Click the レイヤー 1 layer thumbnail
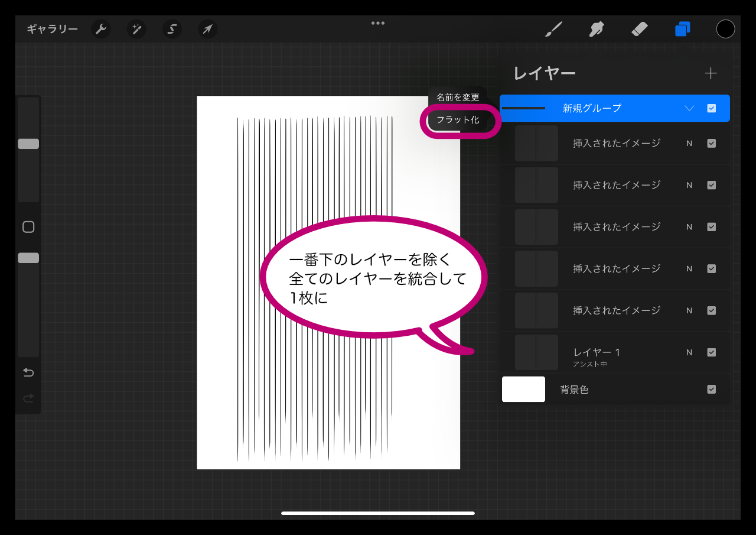Image resolution: width=756 pixels, height=535 pixels. [x=536, y=352]
